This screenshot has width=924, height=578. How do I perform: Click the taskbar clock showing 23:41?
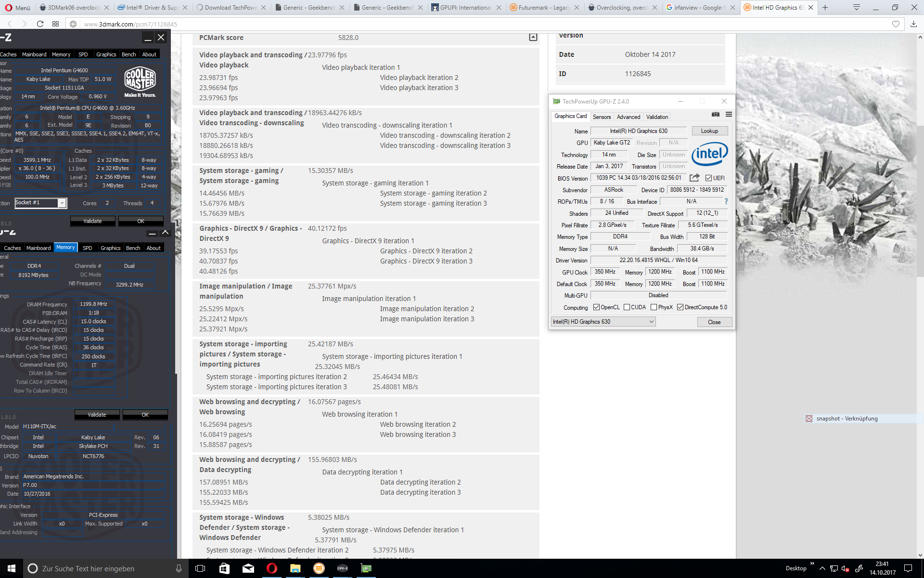click(882, 568)
